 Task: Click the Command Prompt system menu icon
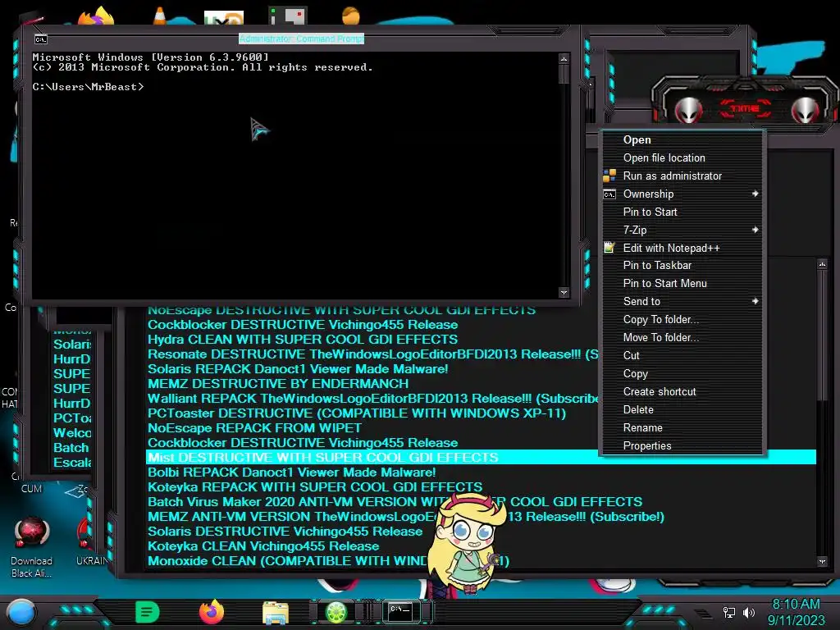click(x=41, y=39)
